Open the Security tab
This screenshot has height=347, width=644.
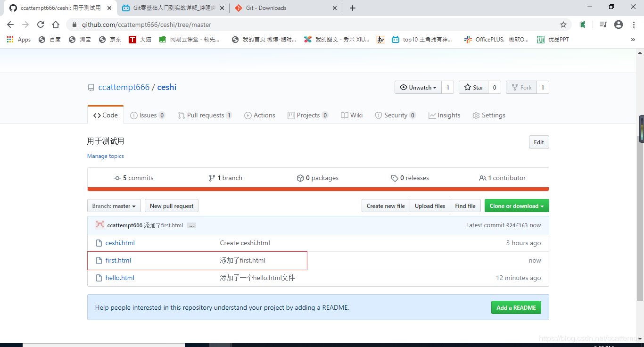click(396, 115)
